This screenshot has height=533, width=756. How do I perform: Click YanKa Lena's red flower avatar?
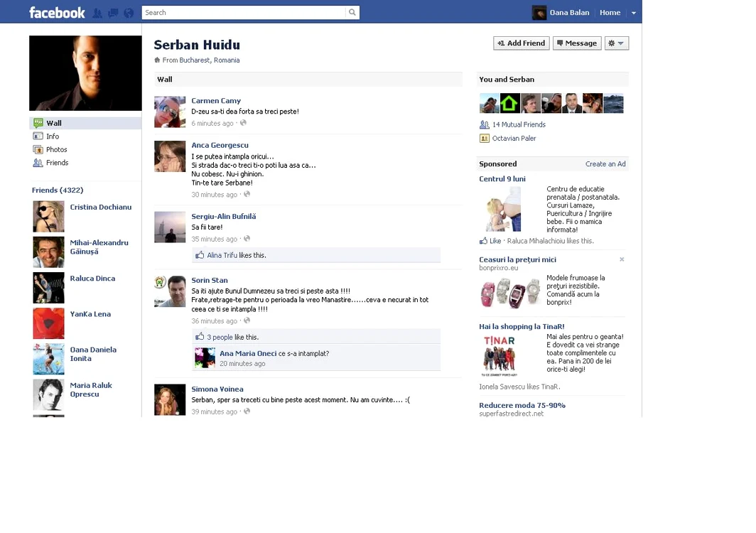pyautogui.click(x=48, y=323)
